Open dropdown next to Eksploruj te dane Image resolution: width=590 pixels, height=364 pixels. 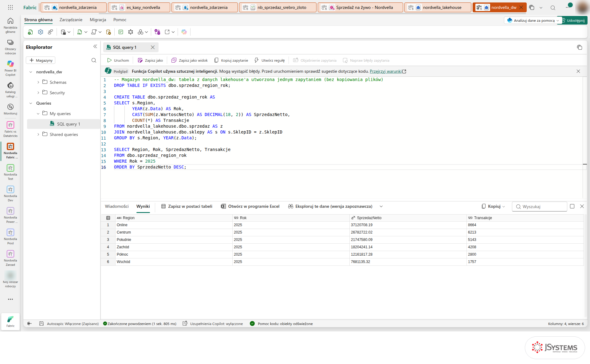coord(381,207)
